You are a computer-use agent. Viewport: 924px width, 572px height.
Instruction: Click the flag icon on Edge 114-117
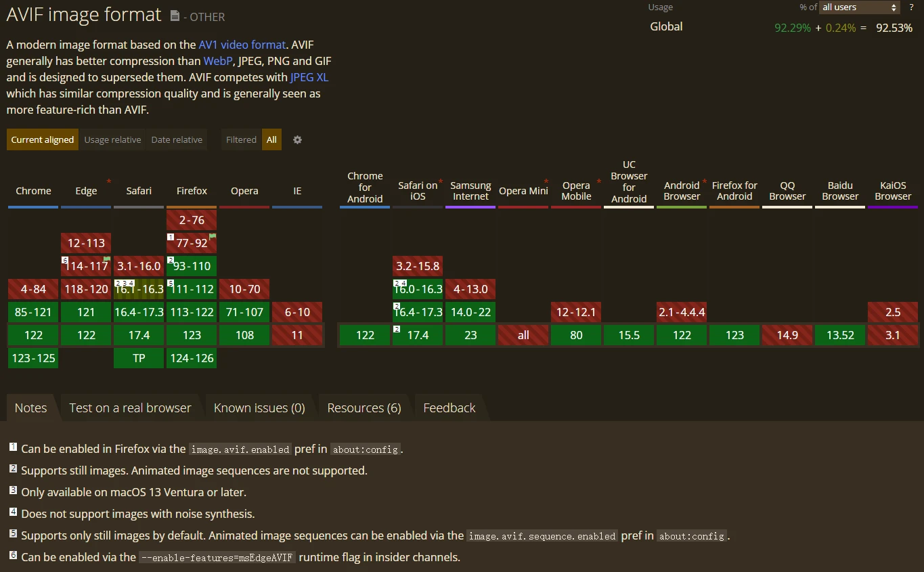pyautogui.click(x=107, y=259)
